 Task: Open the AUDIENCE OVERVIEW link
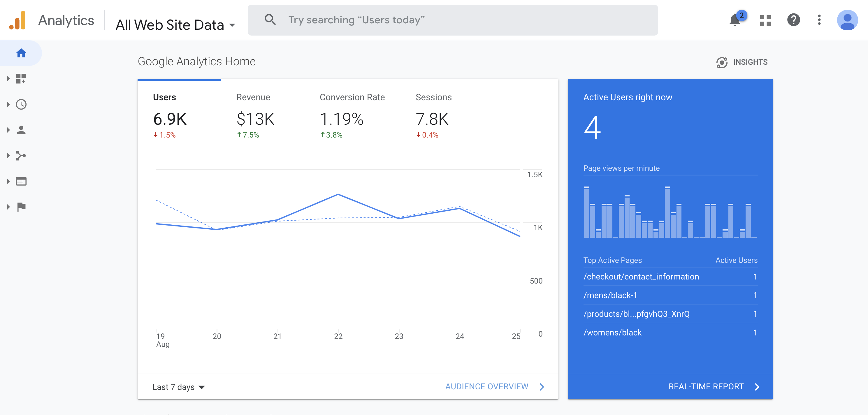click(x=486, y=387)
